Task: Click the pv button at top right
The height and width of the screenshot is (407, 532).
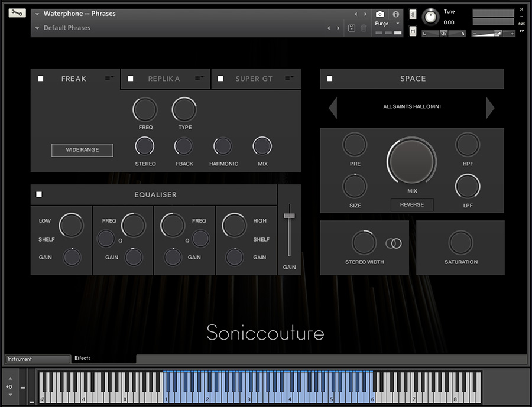Action: [521, 31]
